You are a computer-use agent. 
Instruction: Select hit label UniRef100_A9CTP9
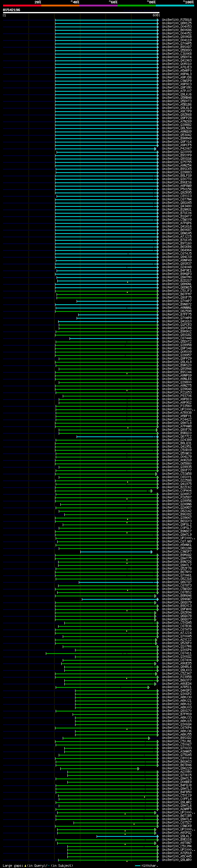176,111
